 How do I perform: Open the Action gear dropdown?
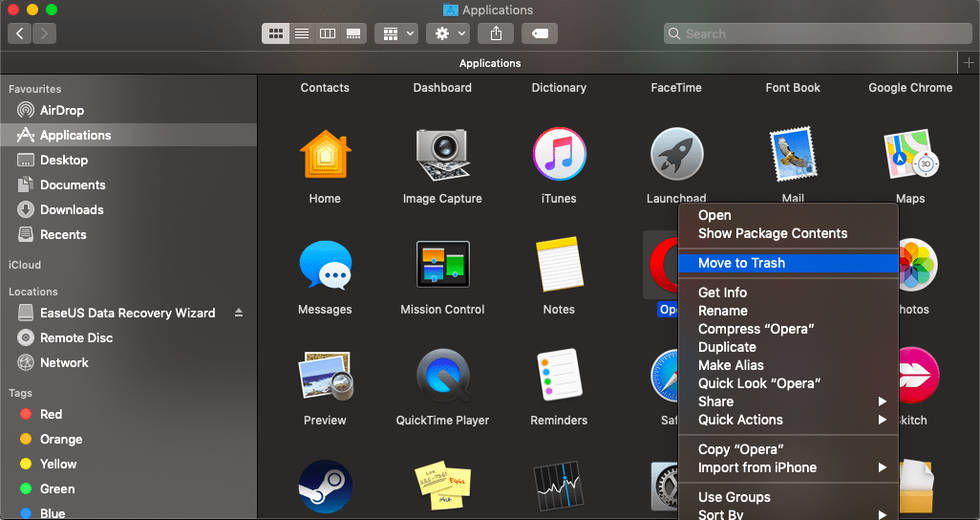pos(448,33)
